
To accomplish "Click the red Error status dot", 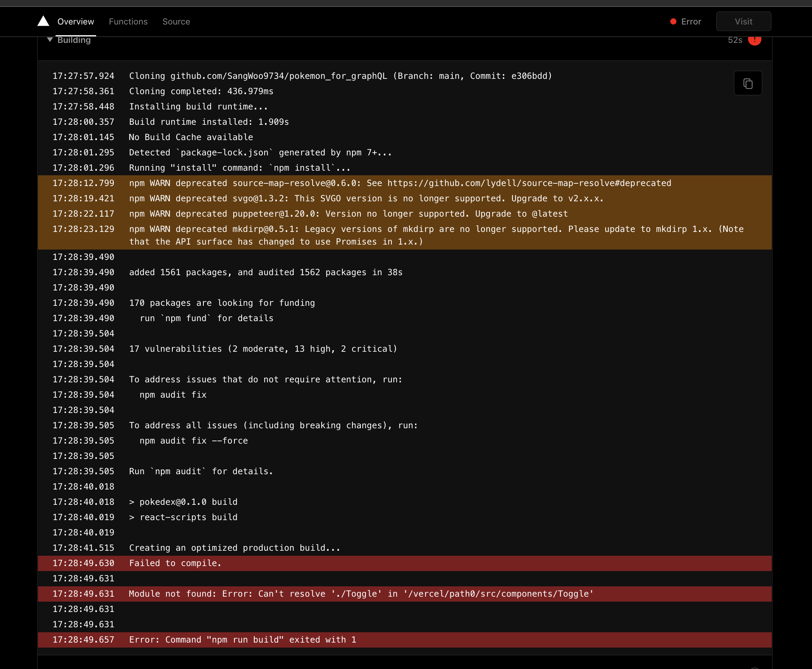I will (x=673, y=21).
